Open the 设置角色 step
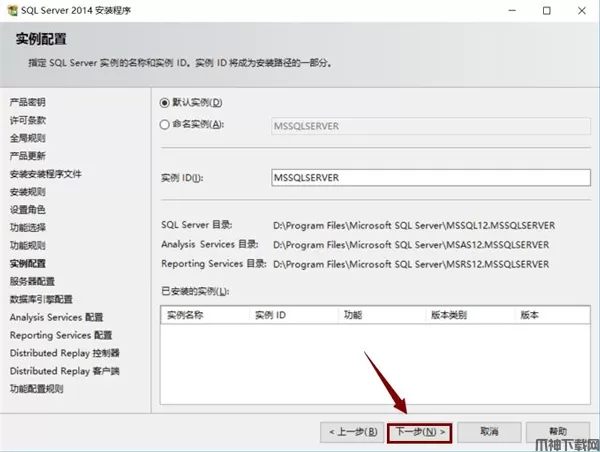Image resolution: width=600 pixels, height=452 pixels. (x=28, y=210)
